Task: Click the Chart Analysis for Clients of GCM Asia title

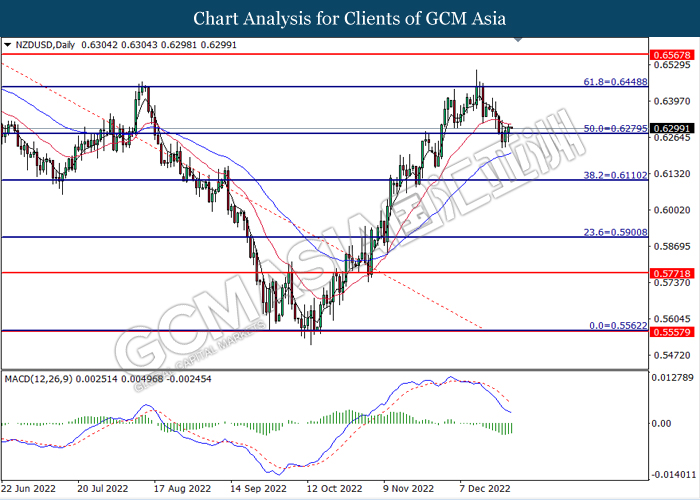Action: (x=350, y=18)
